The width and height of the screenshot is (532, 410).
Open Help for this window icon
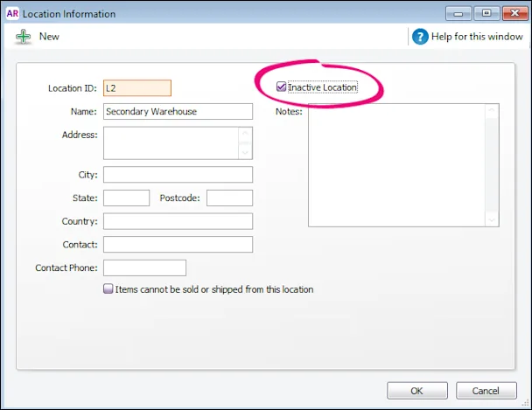click(420, 37)
